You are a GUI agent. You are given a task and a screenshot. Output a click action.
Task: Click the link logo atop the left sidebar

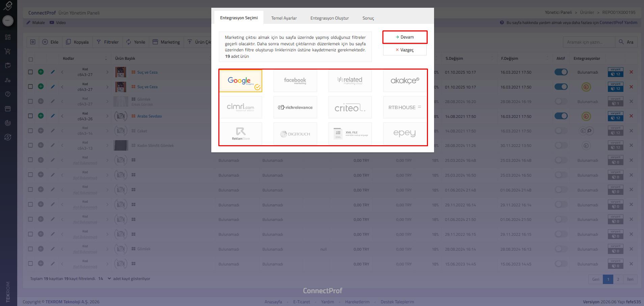tap(8, 6)
